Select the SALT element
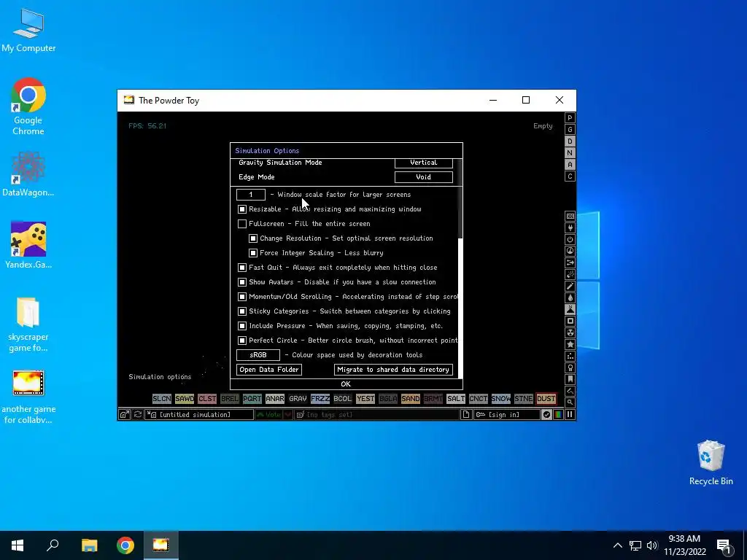Image resolution: width=747 pixels, height=560 pixels. click(x=455, y=399)
